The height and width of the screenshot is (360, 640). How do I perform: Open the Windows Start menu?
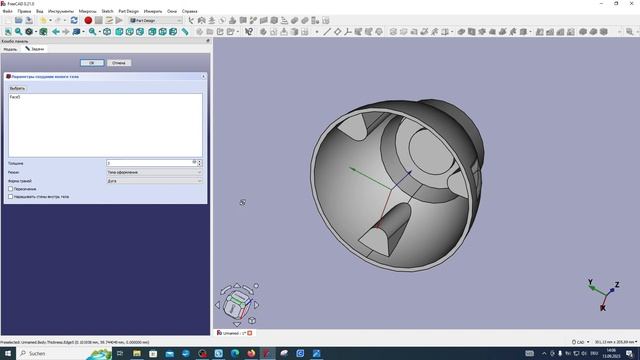coord(8,353)
